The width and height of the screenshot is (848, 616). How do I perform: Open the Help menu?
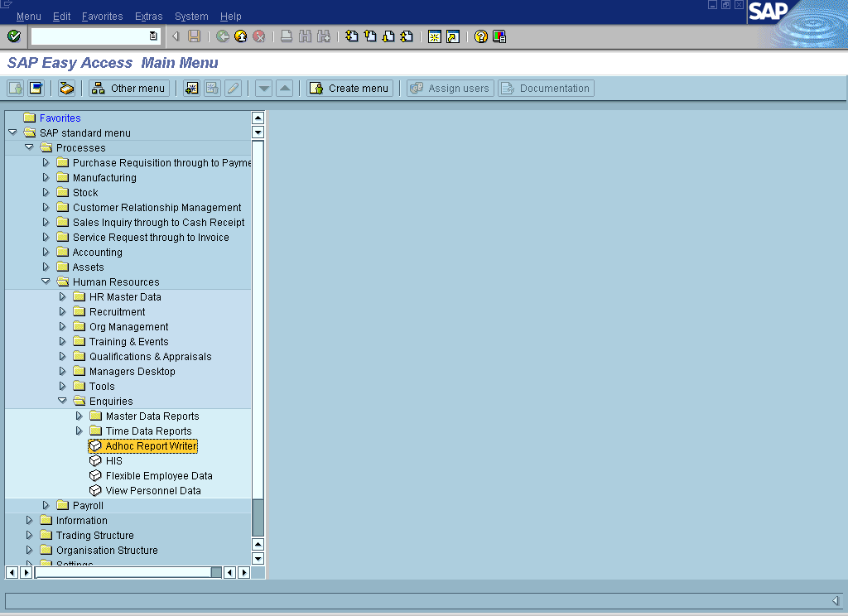[x=231, y=17]
